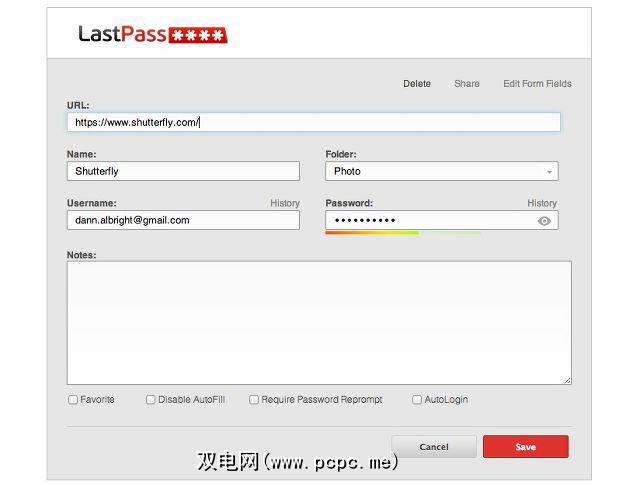Click the Name field containing Shutterfly
The height and width of the screenshot is (485, 640).
(183, 171)
